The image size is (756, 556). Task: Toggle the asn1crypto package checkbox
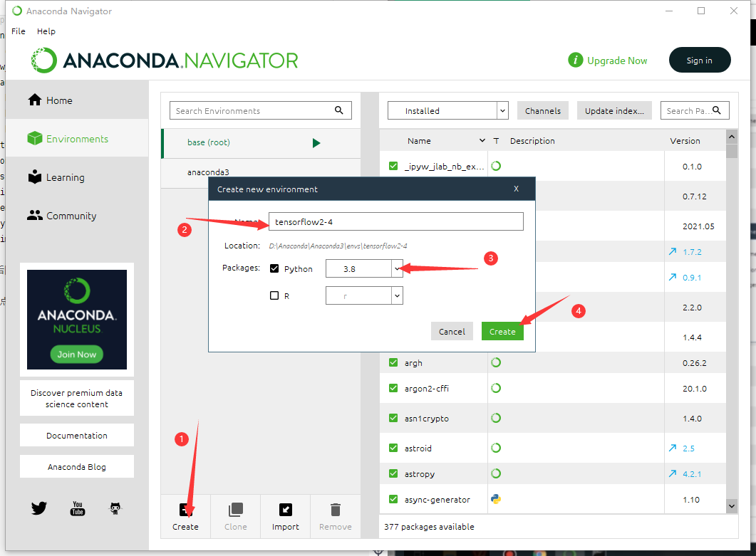click(x=393, y=418)
